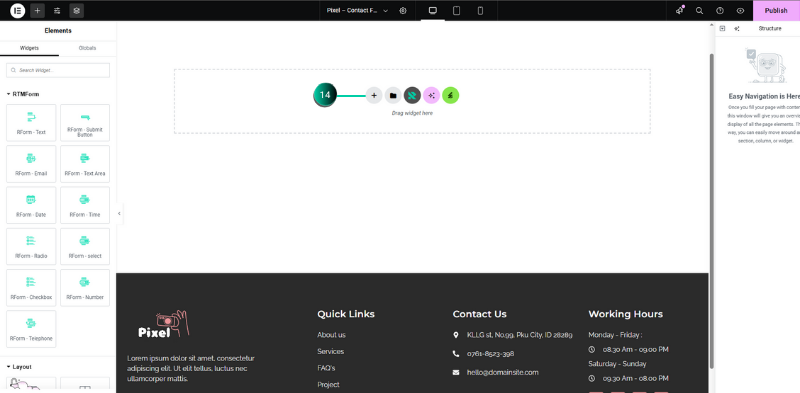Click the 08.30 Am - 09.00 PM hours text
The height and width of the screenshot is (393, 800).
click(636, 350)
